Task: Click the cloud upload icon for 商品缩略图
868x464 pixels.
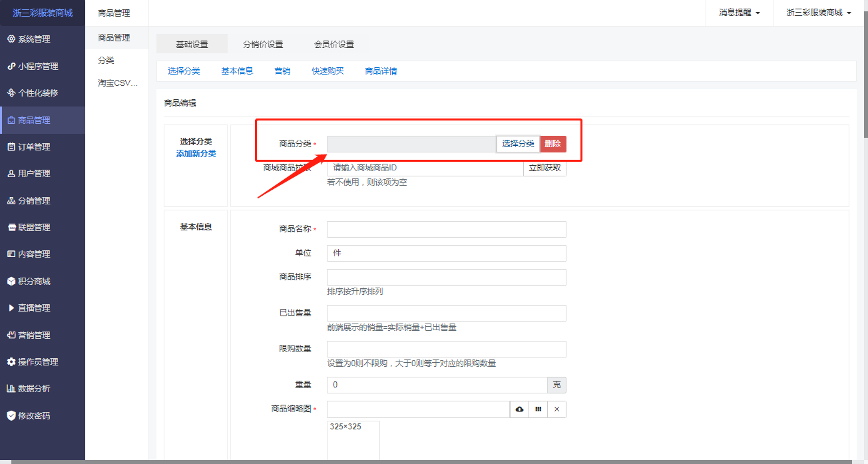Action: [x=519, y=409]
